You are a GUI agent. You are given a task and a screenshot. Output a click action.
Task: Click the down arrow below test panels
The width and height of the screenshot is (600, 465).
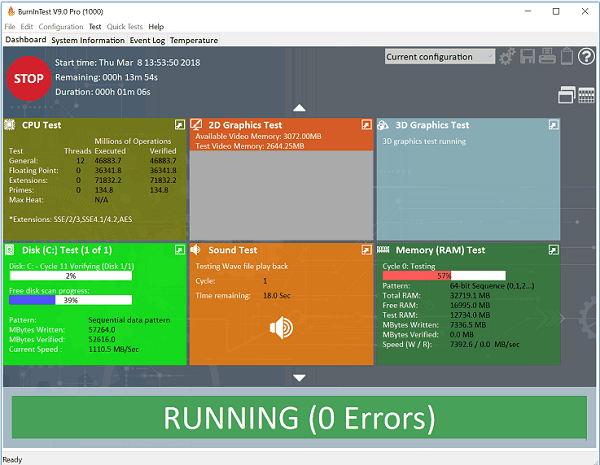299,377
